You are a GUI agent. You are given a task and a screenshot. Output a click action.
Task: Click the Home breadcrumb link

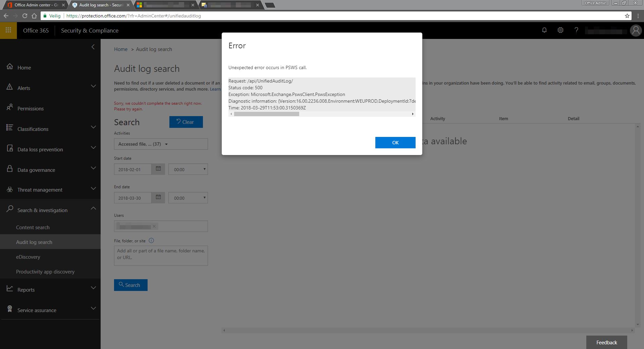point(121,49)
